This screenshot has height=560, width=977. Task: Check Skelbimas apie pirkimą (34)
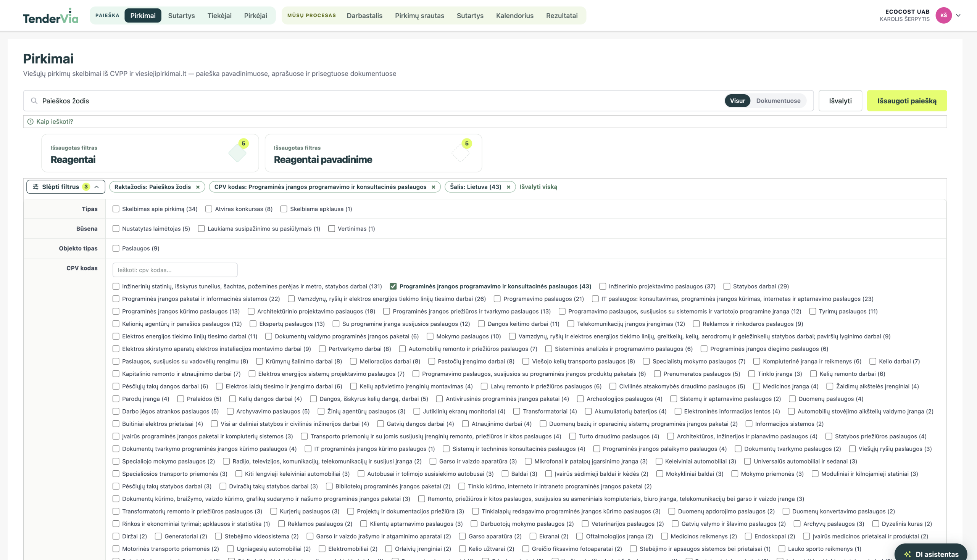coord(116,209)
